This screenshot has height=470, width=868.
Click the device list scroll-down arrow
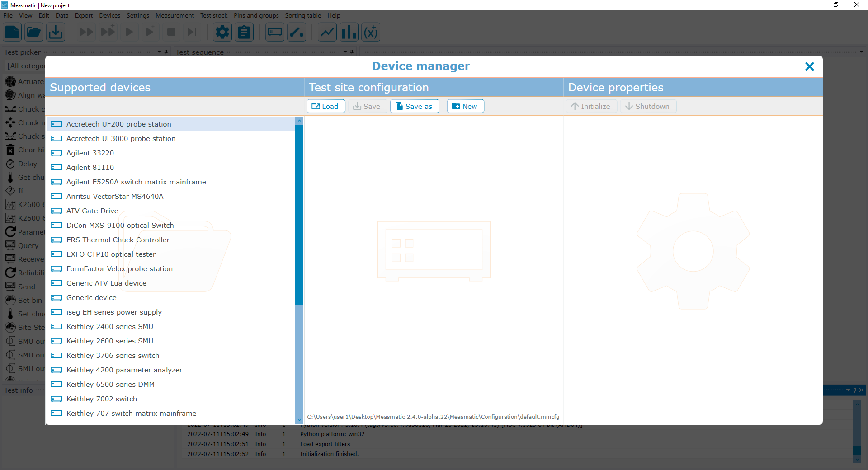(x=299, y=420)
